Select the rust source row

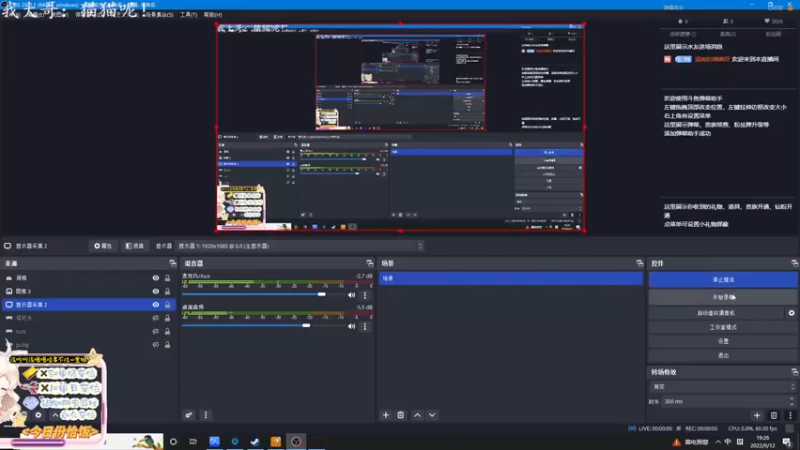(89, 332)
